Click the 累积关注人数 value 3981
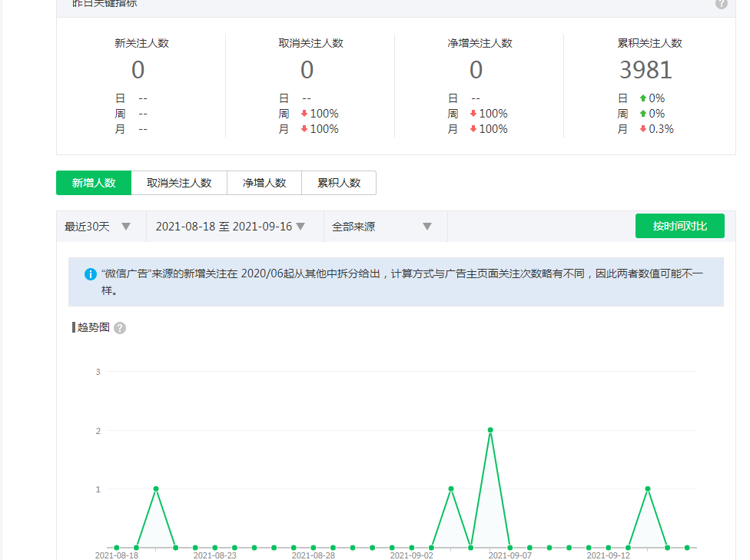The width and height of the screenshot is (750, 560). click(645, 70)
